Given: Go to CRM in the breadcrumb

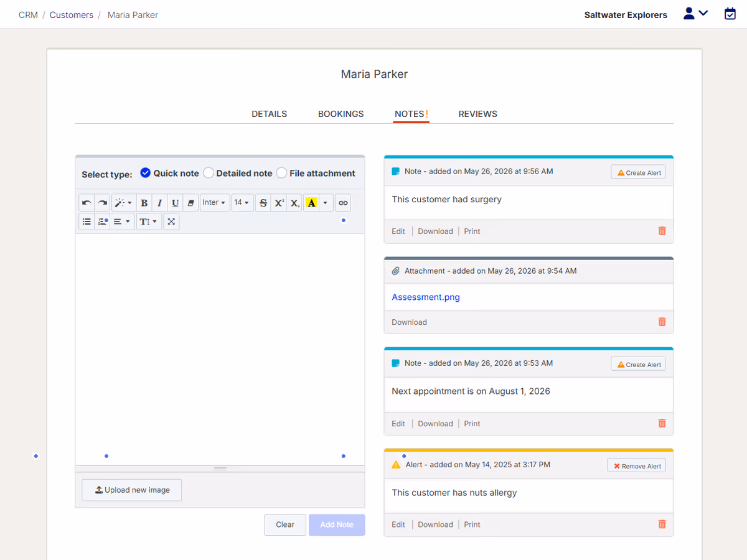Looking at the screenshot, I should coord(28,15).
